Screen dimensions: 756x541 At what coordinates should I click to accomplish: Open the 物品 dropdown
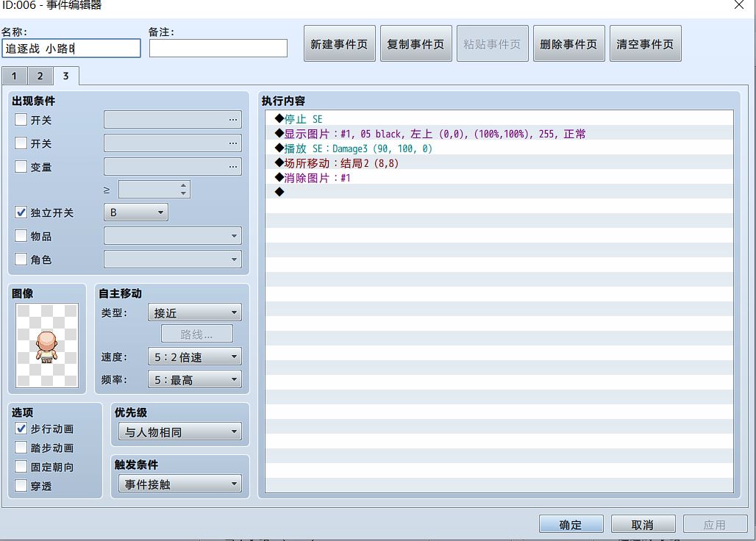coord(173,236)
